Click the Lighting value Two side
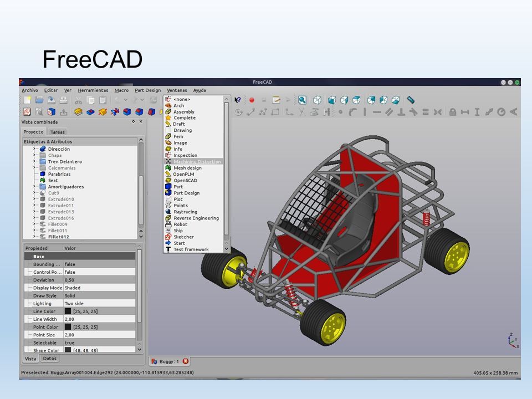The height and width of the screenshot is (399, 532). pyautogui.click(x=74, y=303)
